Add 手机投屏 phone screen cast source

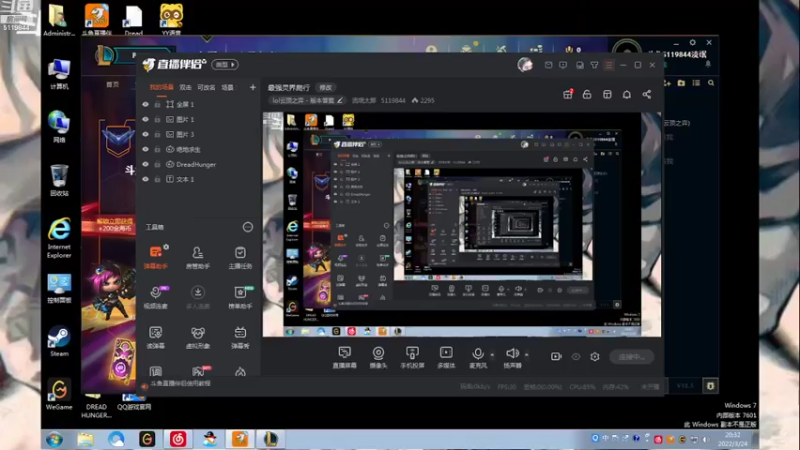(x=412, y=357)
